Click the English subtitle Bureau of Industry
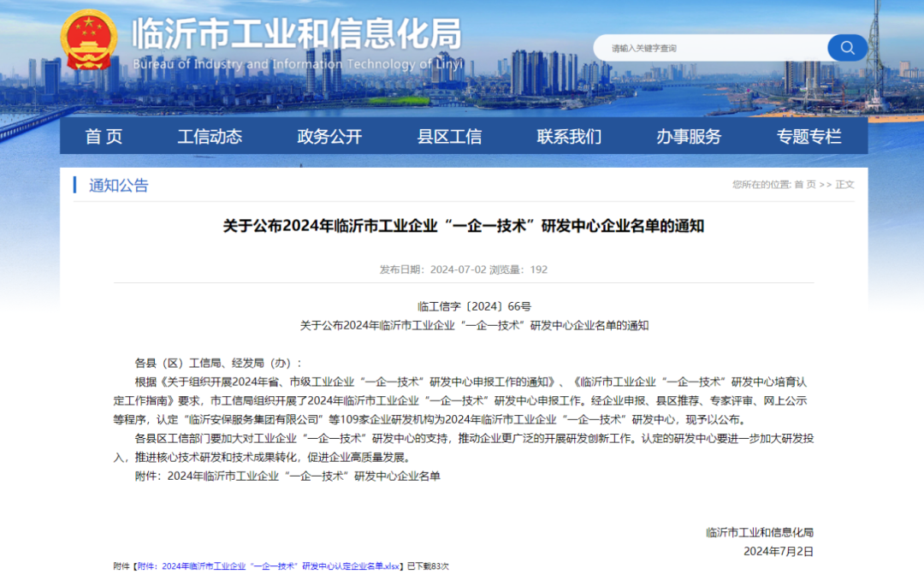The height and width of the screenshot is (586, 924). 298,64
